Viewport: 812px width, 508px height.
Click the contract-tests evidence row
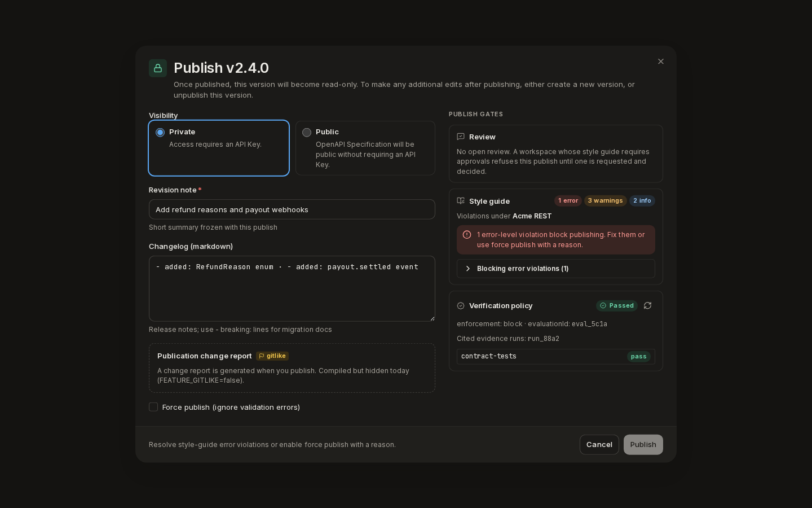point(556,356)
